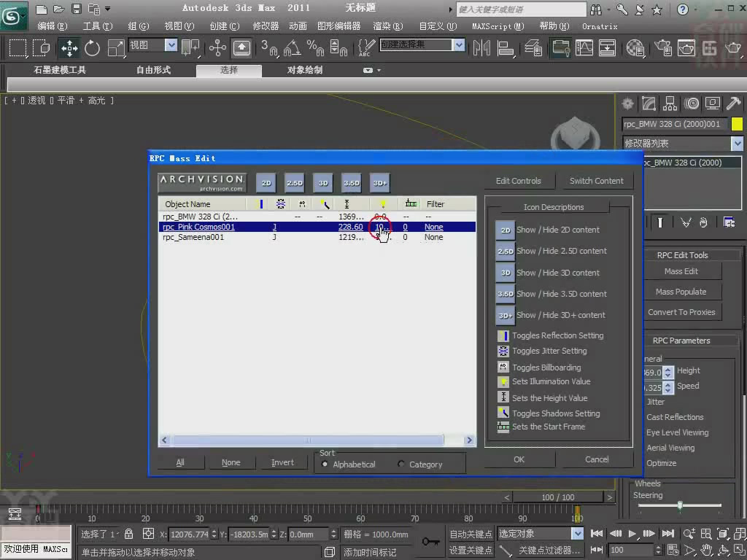Click the Mass Populate button

coord(681,292)
